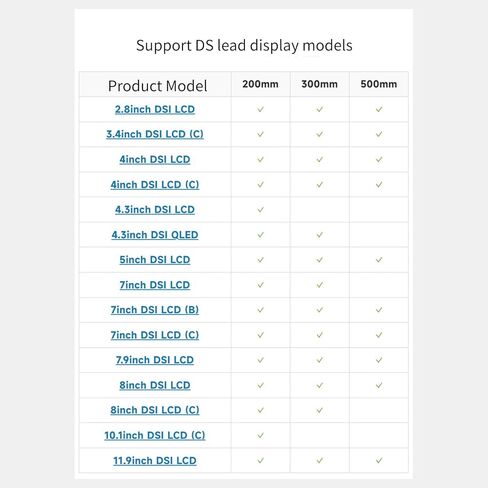Click the 500mm checkmark for 5inch DSI LCD
488x488 pixels.
(x=379, y=260)
